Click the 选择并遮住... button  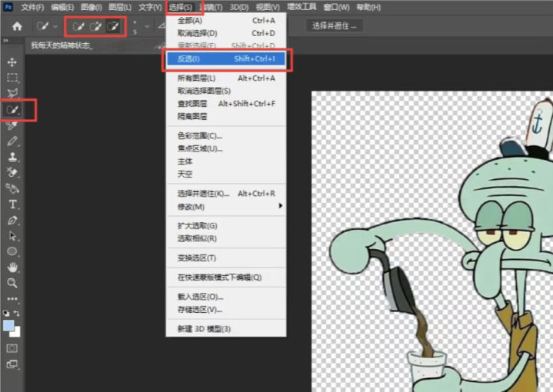tap(335, 25)
